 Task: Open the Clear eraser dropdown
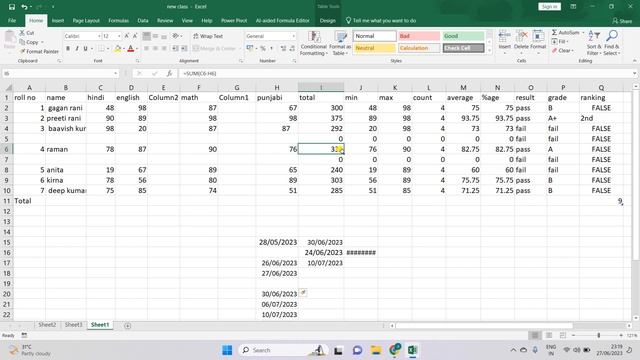coord(563,51)
